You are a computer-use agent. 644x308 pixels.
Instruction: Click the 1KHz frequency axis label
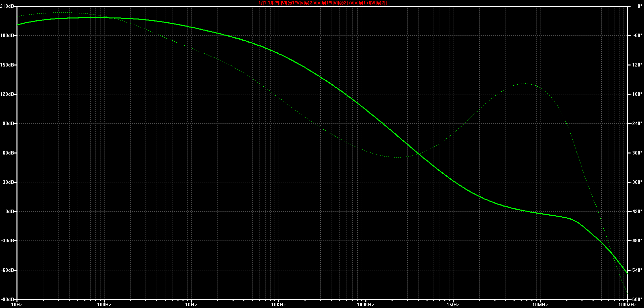[x=191, y=305]
